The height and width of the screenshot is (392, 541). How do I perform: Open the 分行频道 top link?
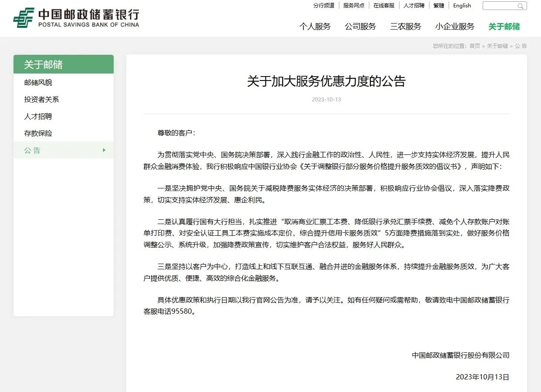pyautogui.click(x=324, y=6)
